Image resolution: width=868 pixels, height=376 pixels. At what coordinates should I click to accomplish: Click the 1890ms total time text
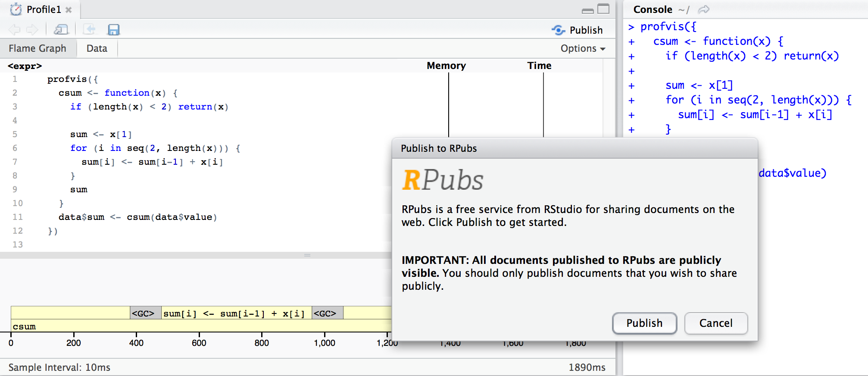[x=587, y=367]
